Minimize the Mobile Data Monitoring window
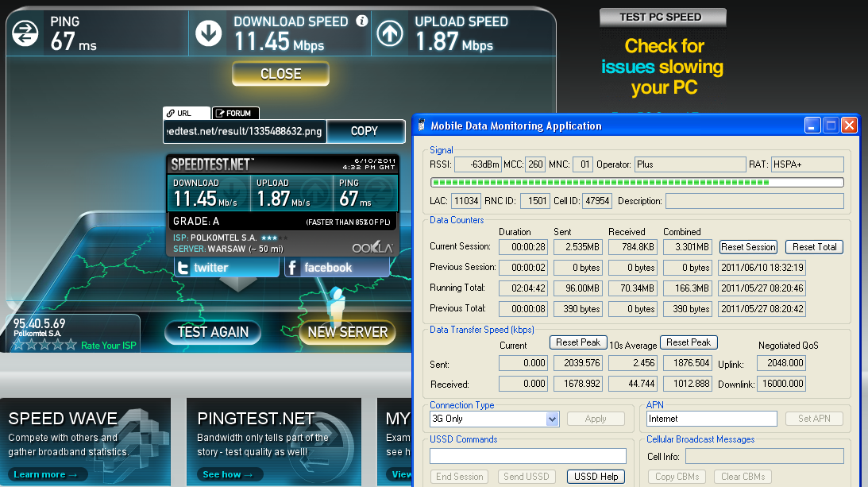This screenshot has height=487, width=868. (812, 126)
